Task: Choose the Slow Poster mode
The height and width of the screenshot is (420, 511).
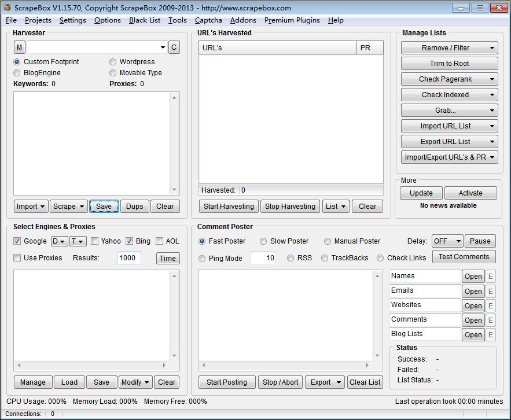Action: coord(263,241)
